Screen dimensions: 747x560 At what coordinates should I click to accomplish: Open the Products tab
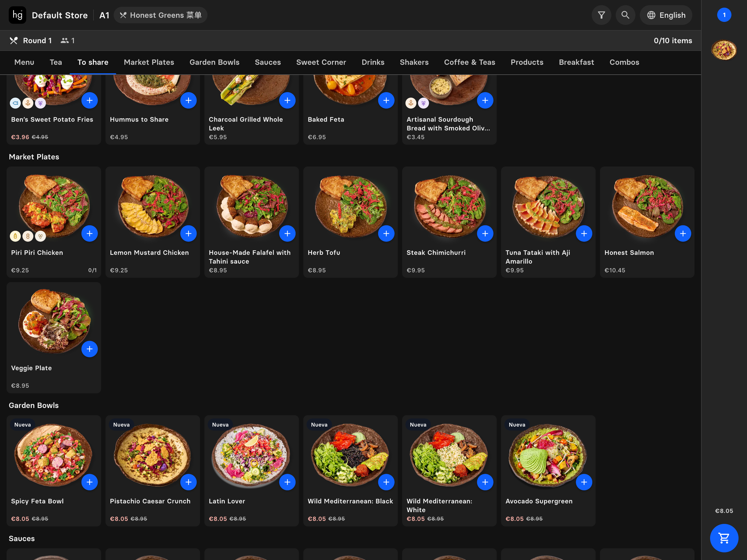pos(527,62)
